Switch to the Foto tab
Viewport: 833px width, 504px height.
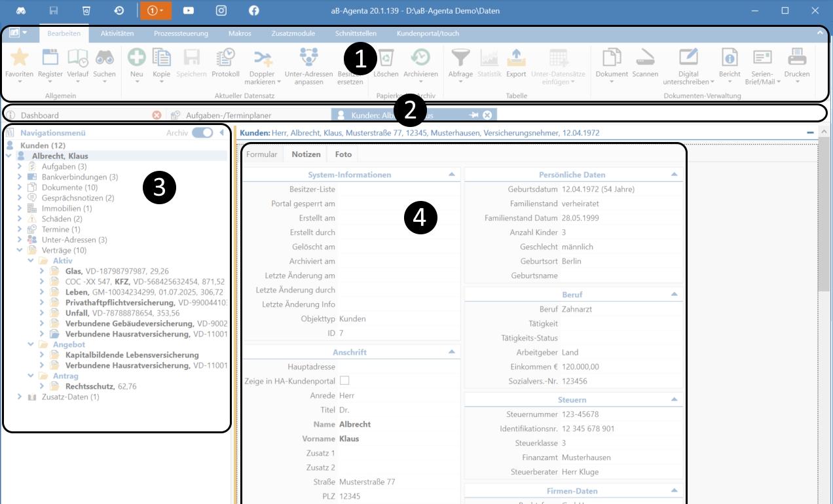click(343, 154)
